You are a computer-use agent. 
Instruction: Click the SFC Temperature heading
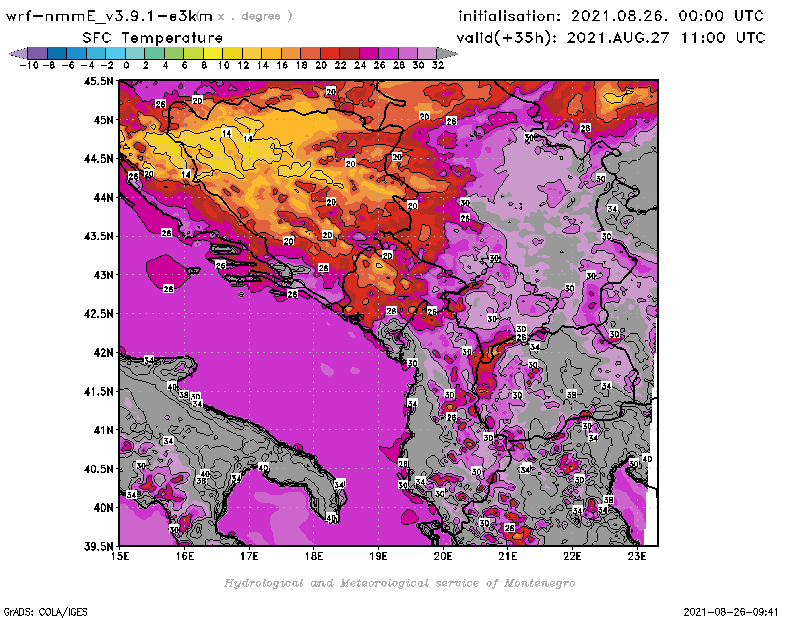coord(153,38)
